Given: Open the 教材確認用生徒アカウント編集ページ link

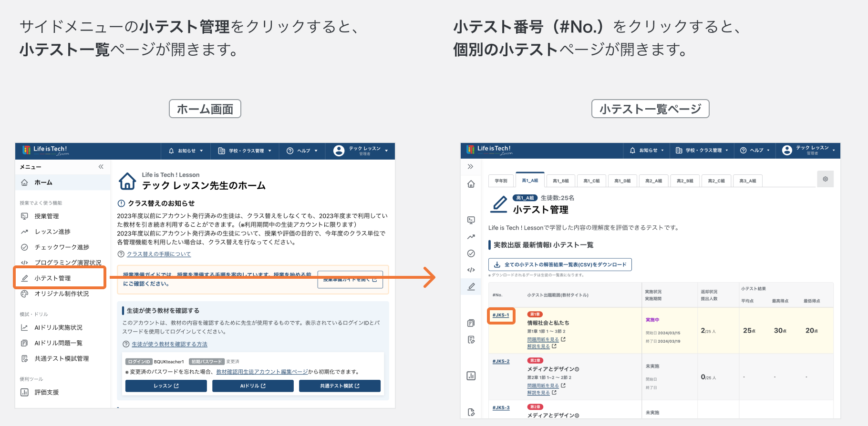Looking at the screenshot, I should 262,372.
